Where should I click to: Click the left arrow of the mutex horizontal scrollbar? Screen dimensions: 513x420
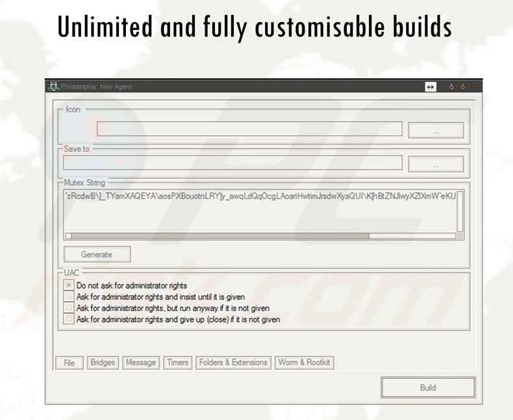click(x=68, y=236)
